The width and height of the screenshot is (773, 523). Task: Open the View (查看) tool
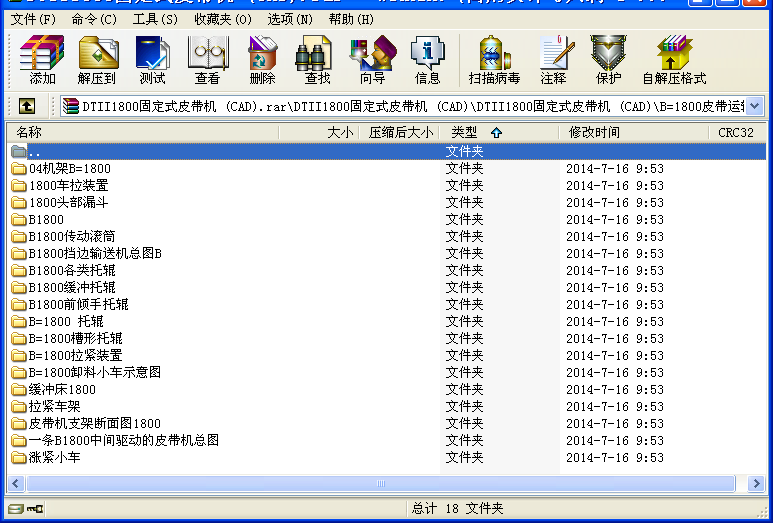[208, 60]
